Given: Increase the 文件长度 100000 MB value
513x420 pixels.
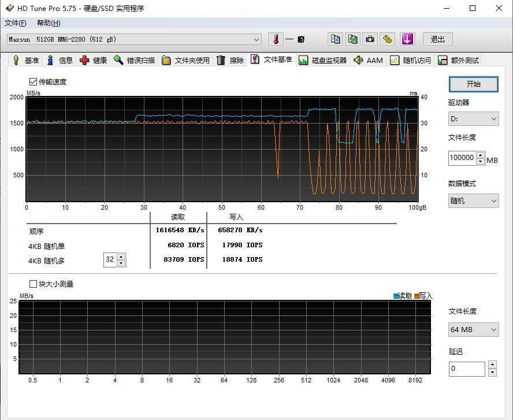Looking at the screenshot, I should 480,155.
